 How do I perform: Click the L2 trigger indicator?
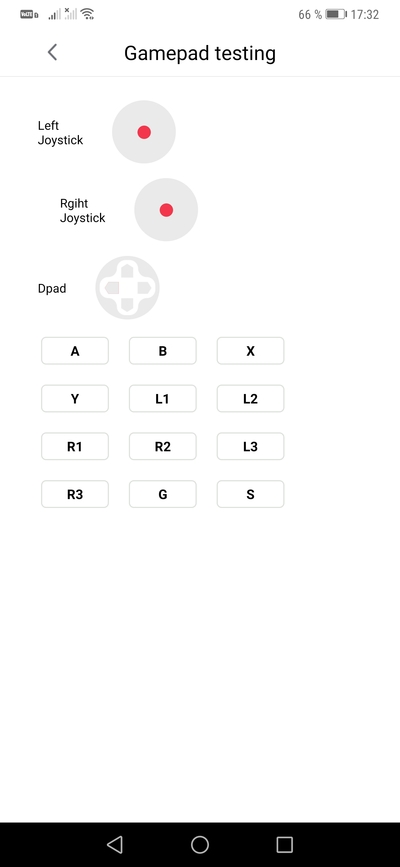point(251,399)
